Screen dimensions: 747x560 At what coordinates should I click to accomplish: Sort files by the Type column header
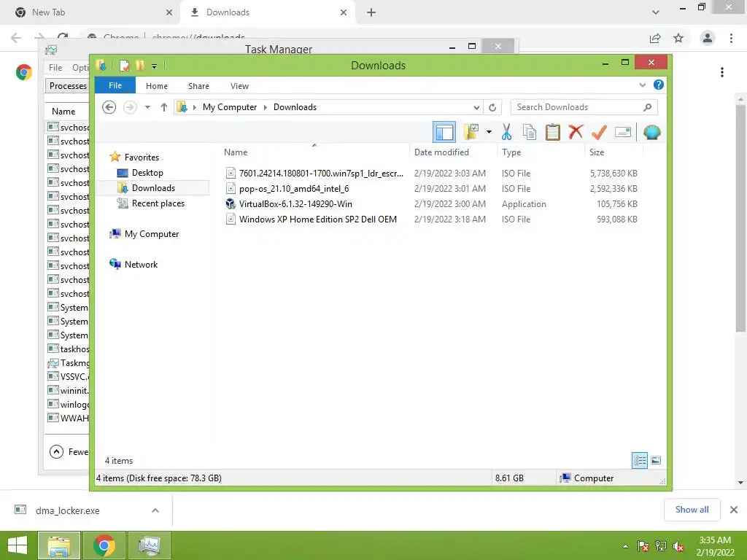[x=511, y=152]
